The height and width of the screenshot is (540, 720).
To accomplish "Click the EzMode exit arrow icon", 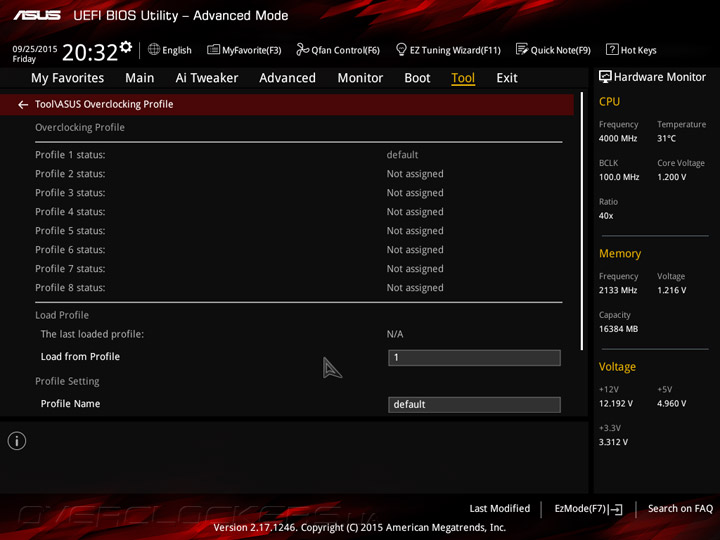I will [x=617, y=509].
